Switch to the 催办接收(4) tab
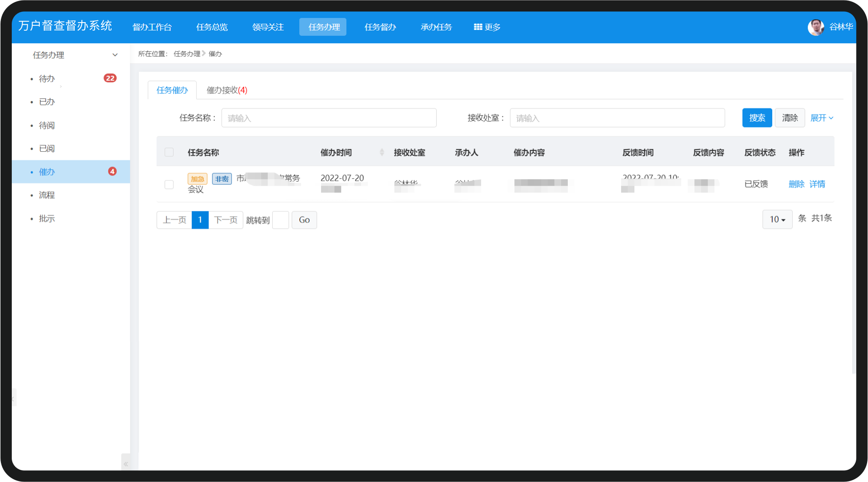Image resolution: width=868 pixels, height=482 pixels. (227, 90)
